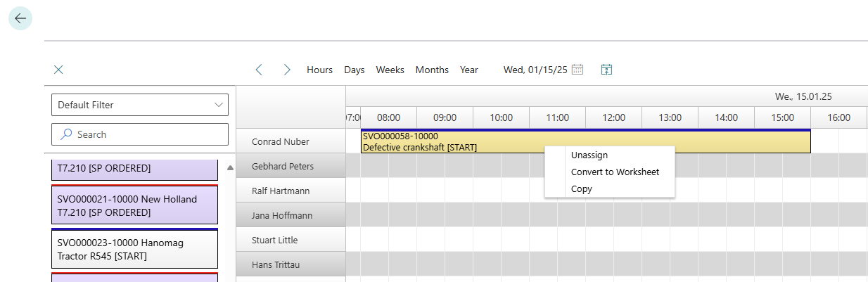Select the Gebhard Peters resource row

(283, 167)
